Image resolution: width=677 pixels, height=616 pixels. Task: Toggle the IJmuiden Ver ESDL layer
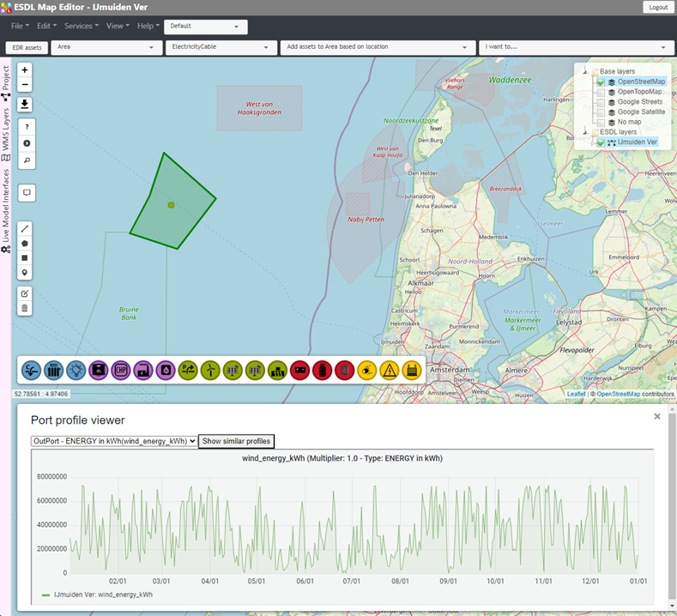click(601, 142)
